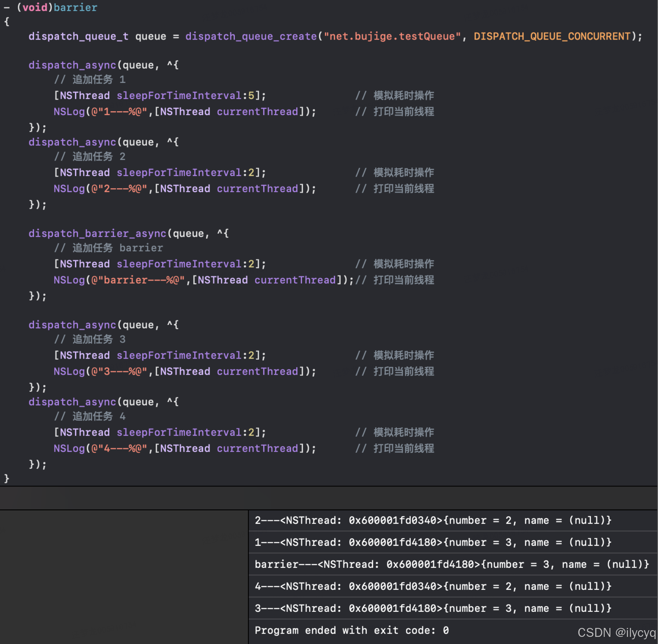Click NSLog with "4---%@" string
The image size is (658, 644).
tap(185, 449)
